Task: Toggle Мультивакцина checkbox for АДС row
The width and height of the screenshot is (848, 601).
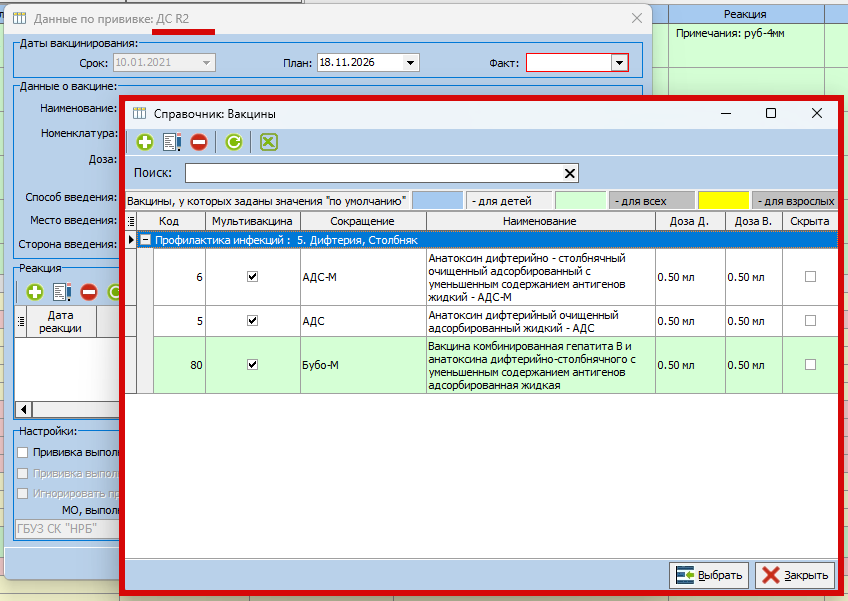Action: click(x=252, y=321)
